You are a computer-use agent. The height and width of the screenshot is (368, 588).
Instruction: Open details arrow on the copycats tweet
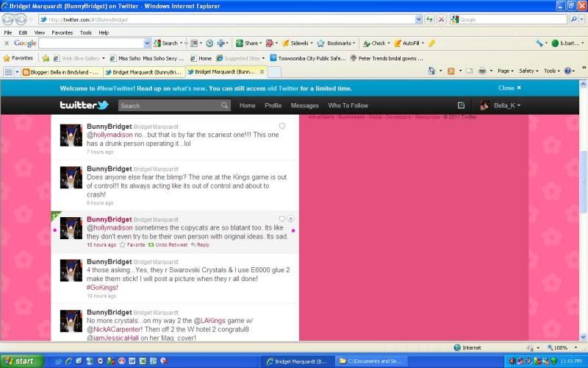point(290,219)
